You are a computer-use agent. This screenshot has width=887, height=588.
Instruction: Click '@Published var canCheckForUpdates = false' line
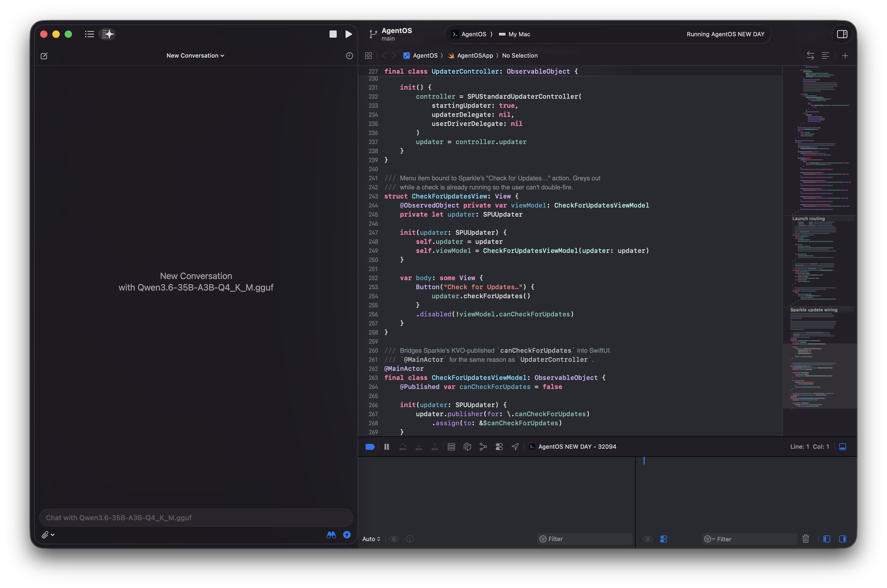481,387
